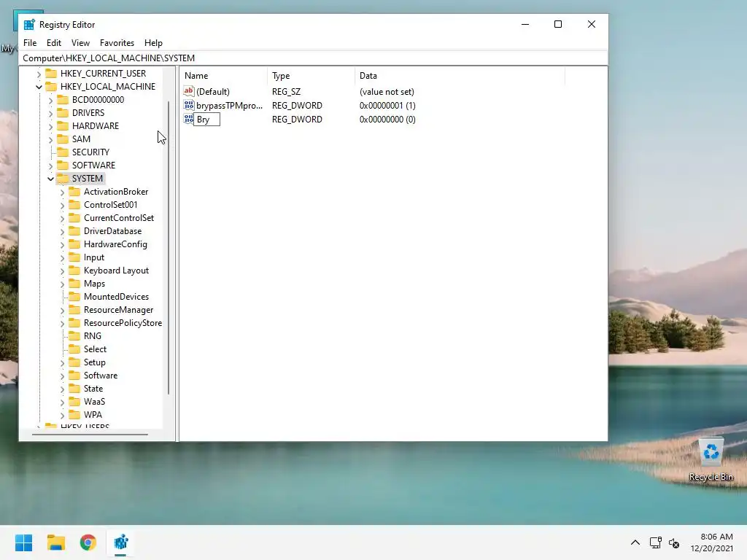
Task: Open the Edit menu
Action: coord(54,43)
